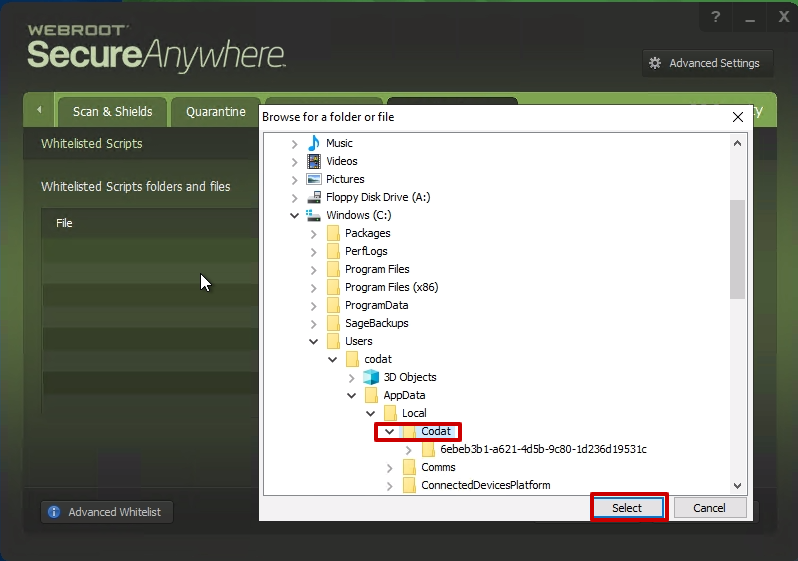
Task: Click the PerfLogs folder icon
Action: 333,251
